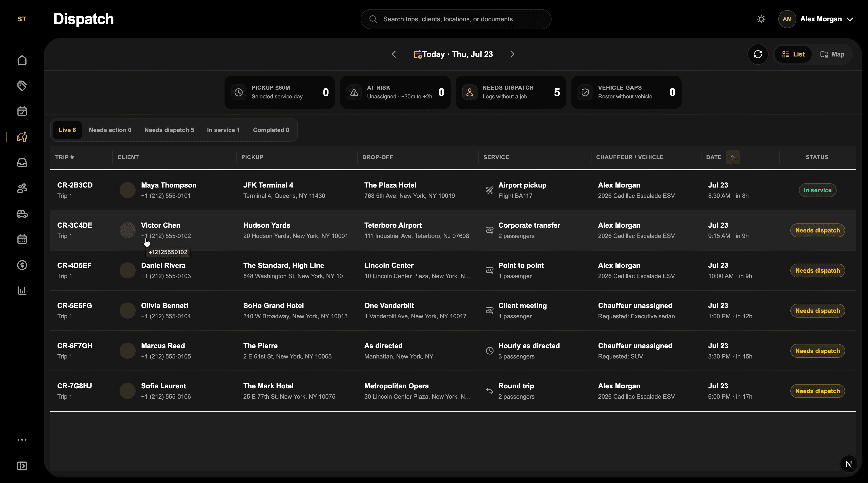The width and height of the screenshot is (868, 483).
Task: Click the airplane icon in Airport pickup row
Action: (x=490, y=190)
